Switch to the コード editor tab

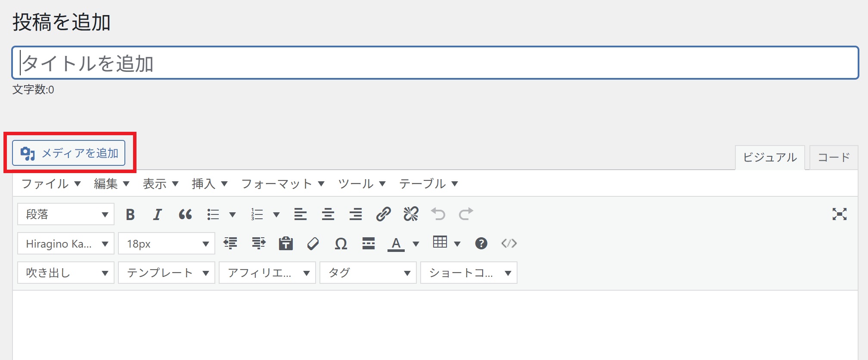pyautogui.click(x=834, y=158)
